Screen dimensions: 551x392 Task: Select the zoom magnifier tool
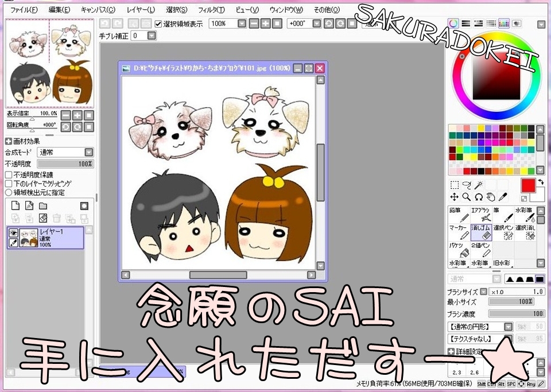467,197
